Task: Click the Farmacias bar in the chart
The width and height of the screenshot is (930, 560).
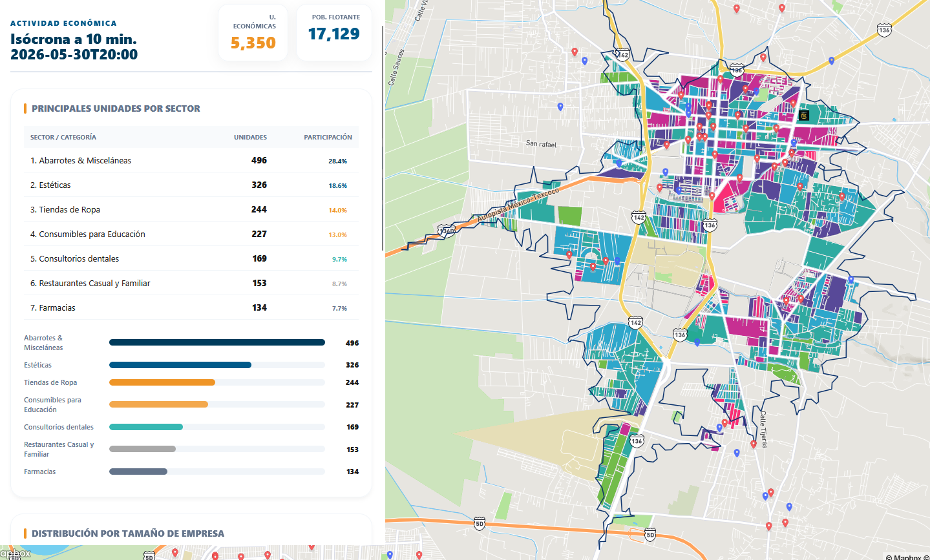Action: click(138, 472)
